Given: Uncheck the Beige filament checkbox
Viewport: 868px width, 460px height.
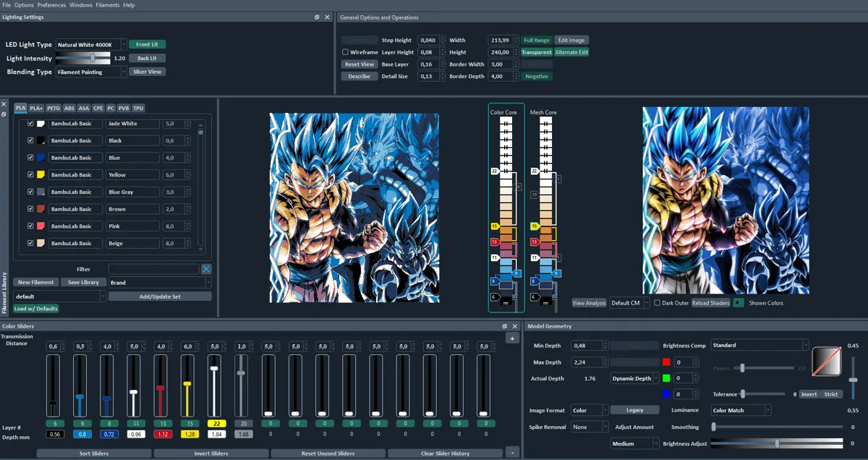Looking at the screenshot, I should (x=30, y=244).
